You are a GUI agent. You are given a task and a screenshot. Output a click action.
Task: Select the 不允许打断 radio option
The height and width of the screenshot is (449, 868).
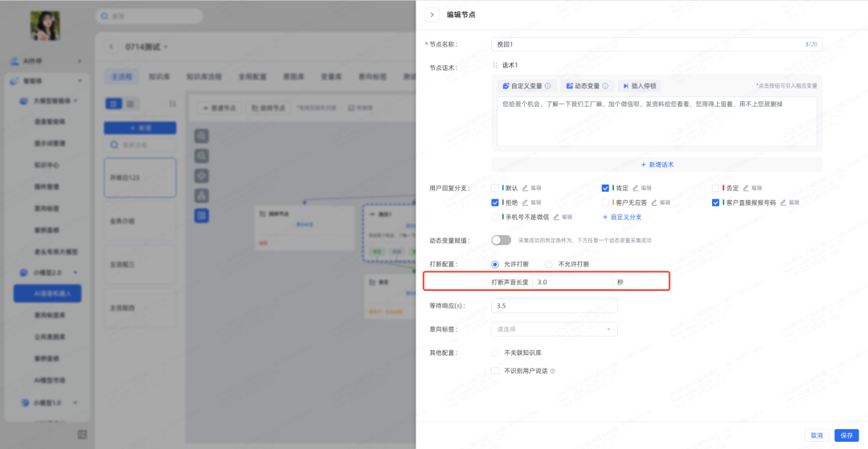coord(549,264)
